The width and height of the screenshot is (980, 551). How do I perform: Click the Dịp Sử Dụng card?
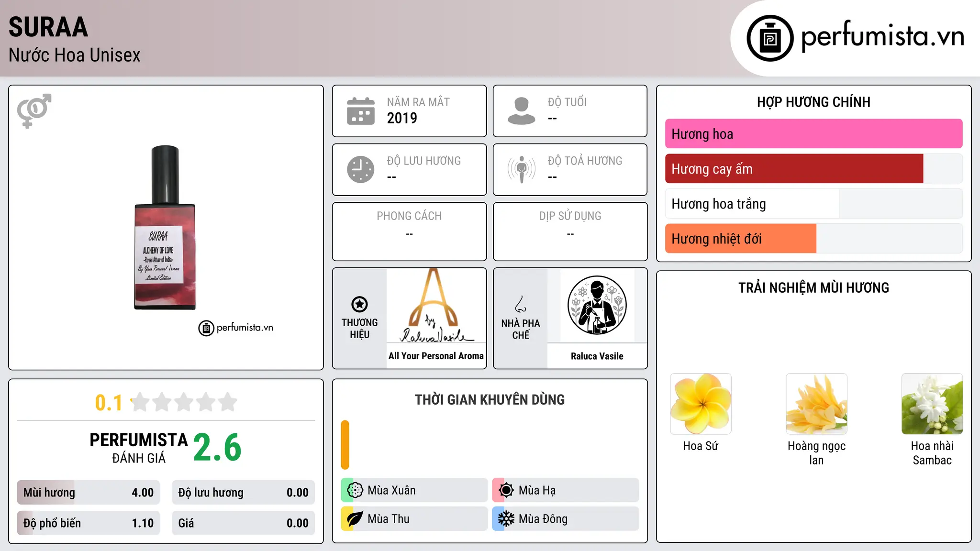tap(570, 231)
